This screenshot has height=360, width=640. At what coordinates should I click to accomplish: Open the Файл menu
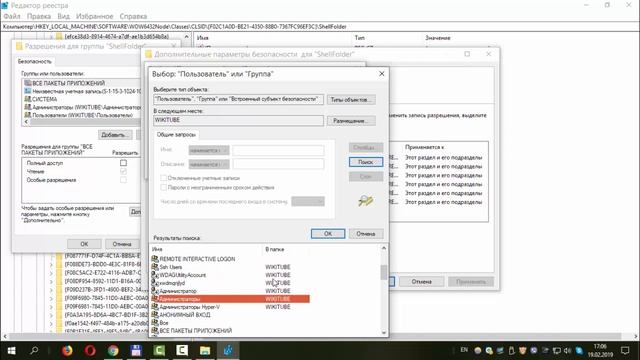click(x=12, y=16)
